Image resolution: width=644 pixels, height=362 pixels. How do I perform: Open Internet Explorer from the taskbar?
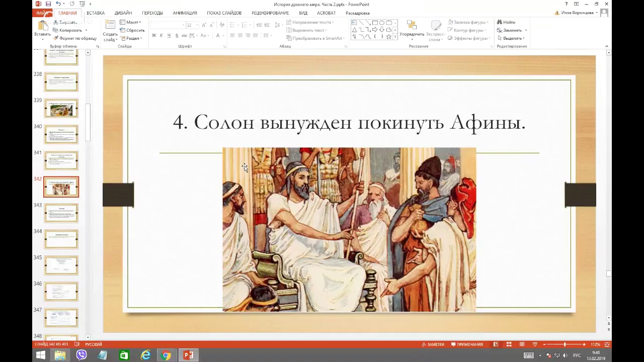coord(145,355)
